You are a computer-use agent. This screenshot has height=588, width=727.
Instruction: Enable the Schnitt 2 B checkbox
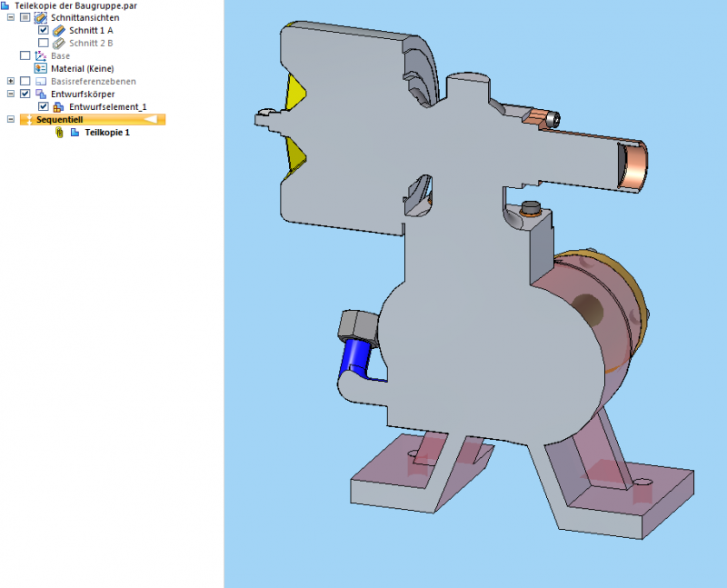[43, 42]
